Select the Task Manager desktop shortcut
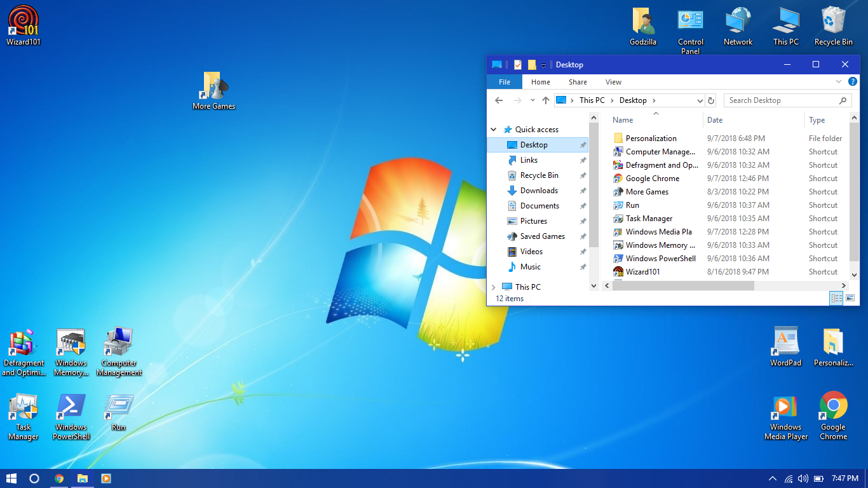The height and width of the screenshot is (488, 868). click(24, 417)
